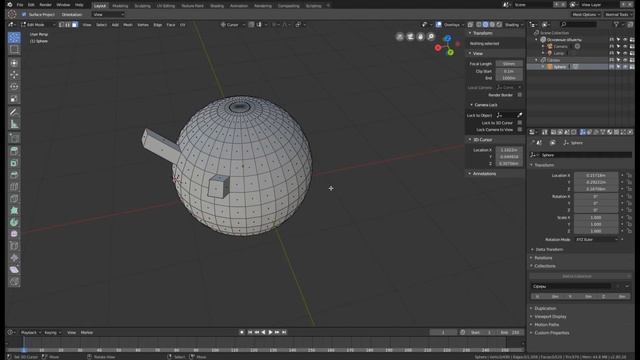Screen dimensions: 640x360
Task: Toggle the snapping magnet in viewport header
Action: point(251,24)
